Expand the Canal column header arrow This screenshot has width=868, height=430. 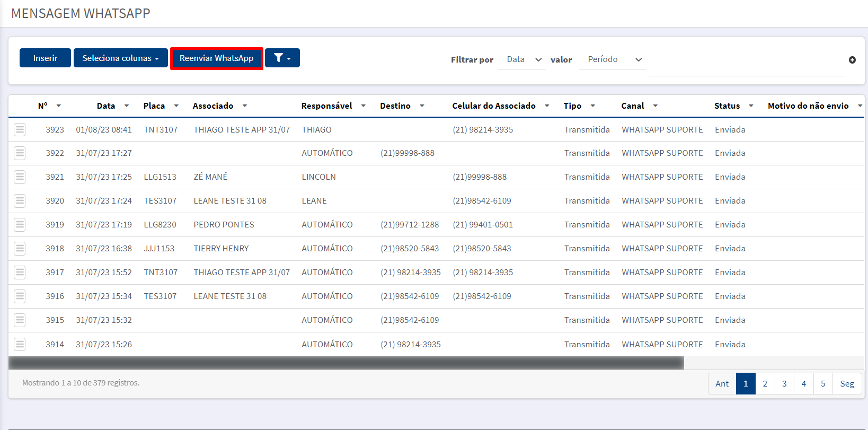pyautogui.click(x=656, y=106)
